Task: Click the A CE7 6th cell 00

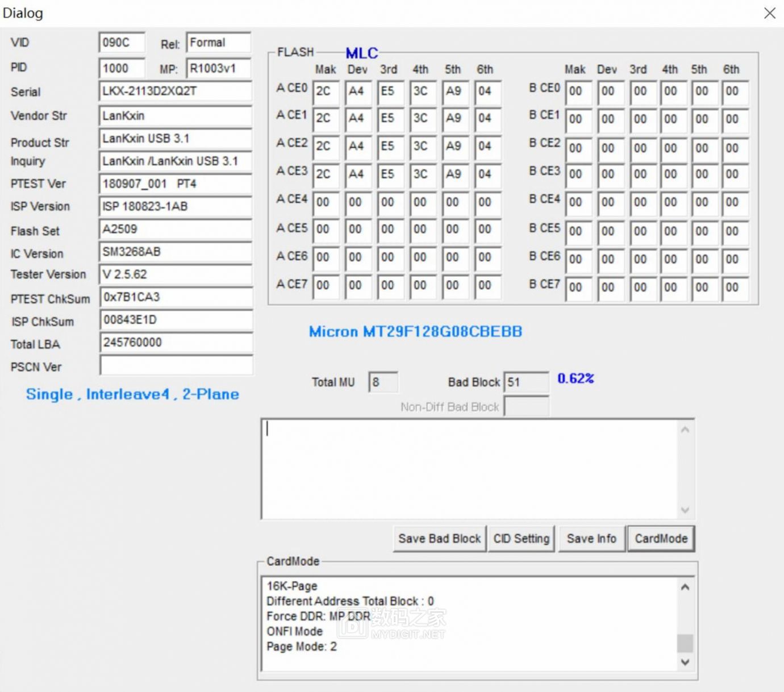Action: coord(488,286)
